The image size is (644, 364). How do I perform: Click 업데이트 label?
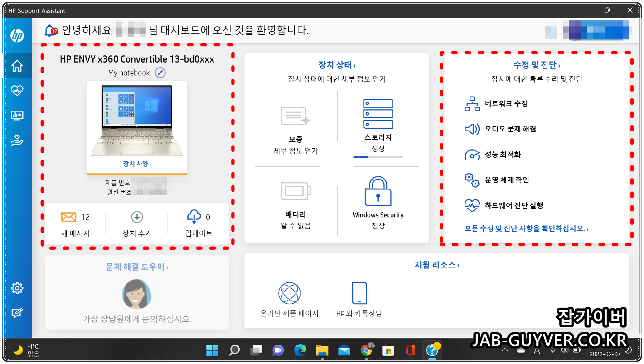(199, 233)
